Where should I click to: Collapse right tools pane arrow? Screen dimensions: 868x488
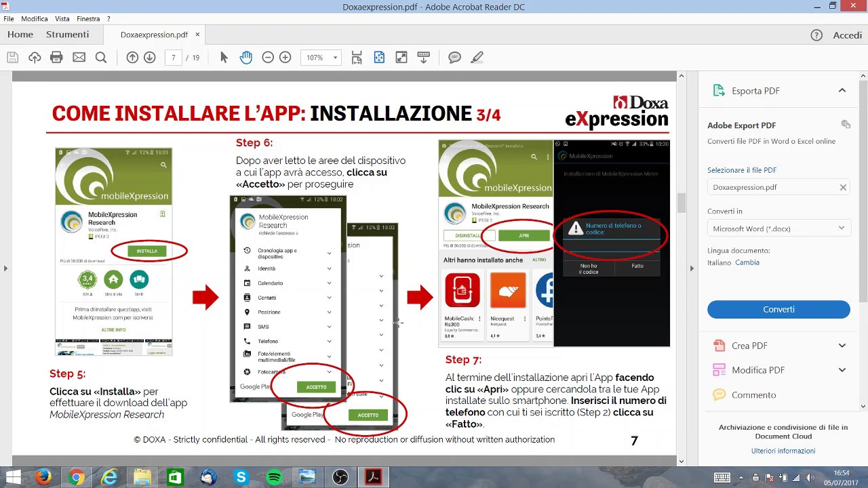[x=692, y=268]
